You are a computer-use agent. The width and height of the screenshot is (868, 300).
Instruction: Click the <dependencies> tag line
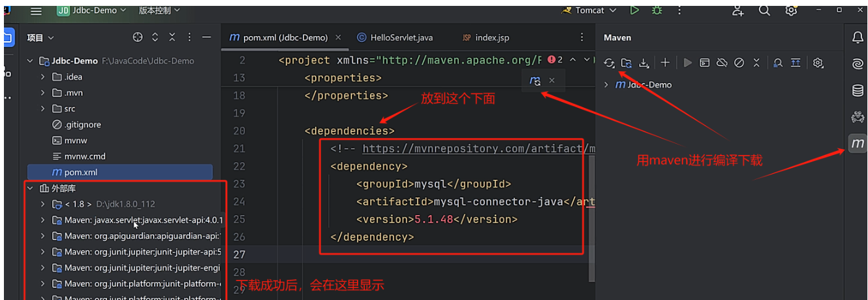tap(349, 131)
